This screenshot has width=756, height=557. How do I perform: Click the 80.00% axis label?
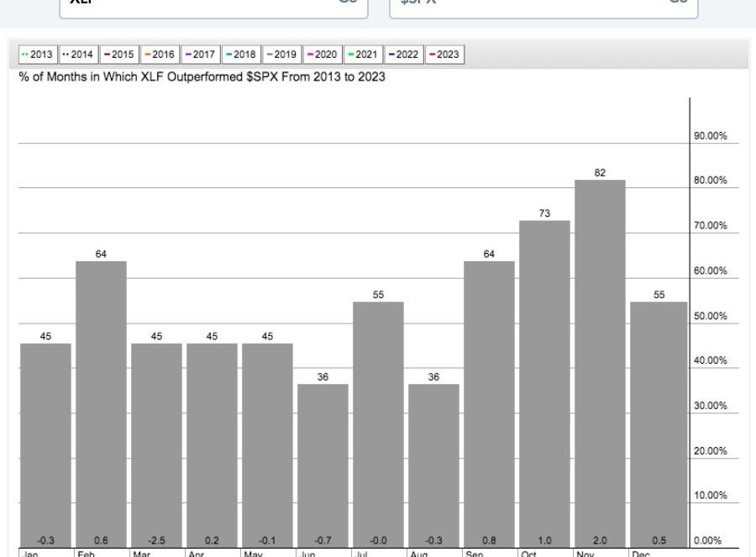(x=710, y=180)
